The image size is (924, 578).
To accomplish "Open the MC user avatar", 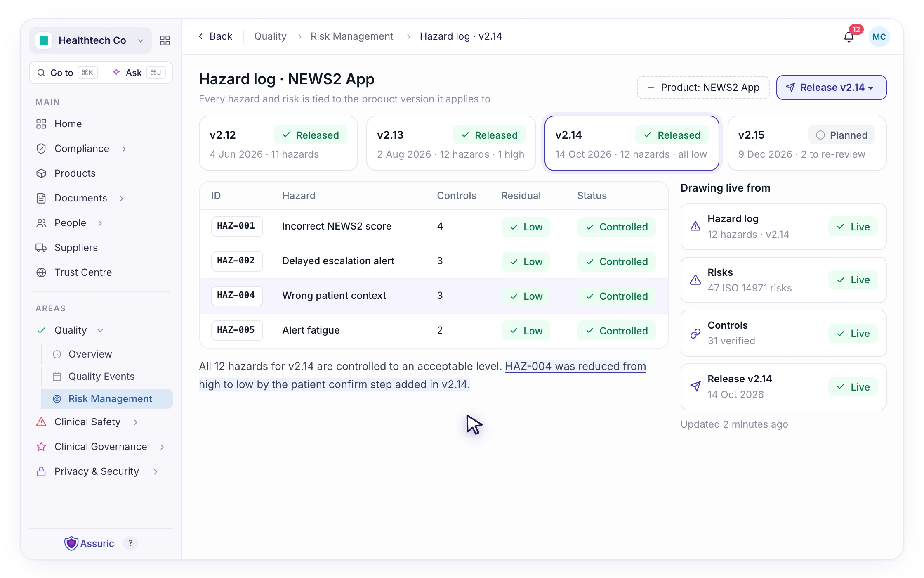I will click(x=879, y=37).
